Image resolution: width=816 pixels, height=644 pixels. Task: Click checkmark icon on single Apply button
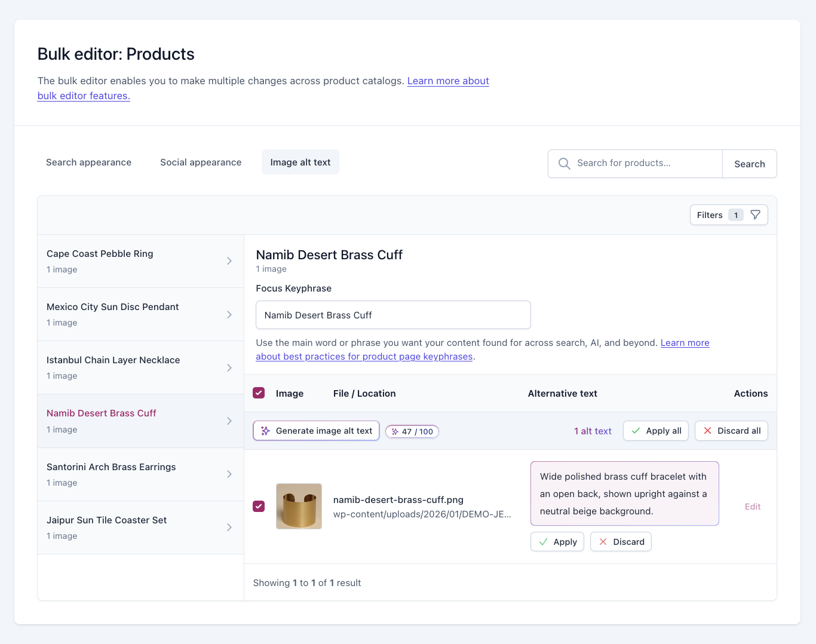pyautogui.click(x=544, y=542)
